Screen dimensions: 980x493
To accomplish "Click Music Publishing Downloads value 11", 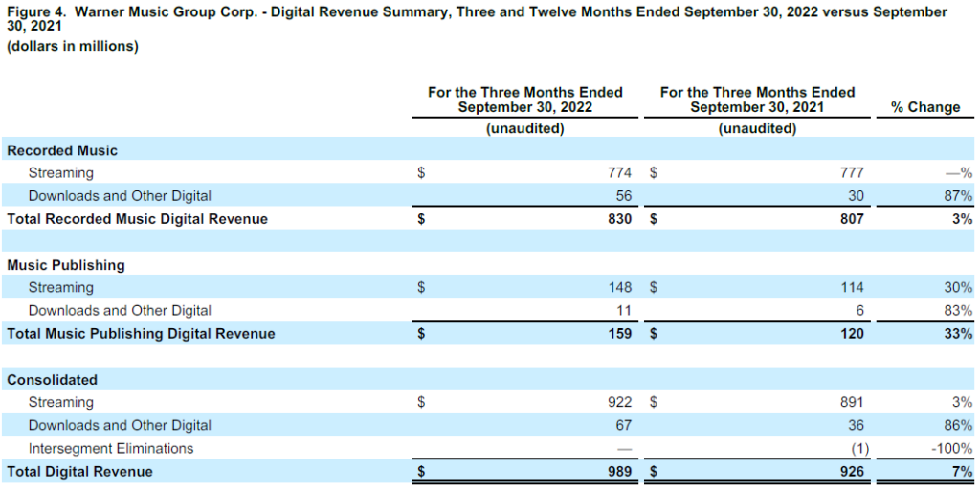I will click(x=623, y=311).
